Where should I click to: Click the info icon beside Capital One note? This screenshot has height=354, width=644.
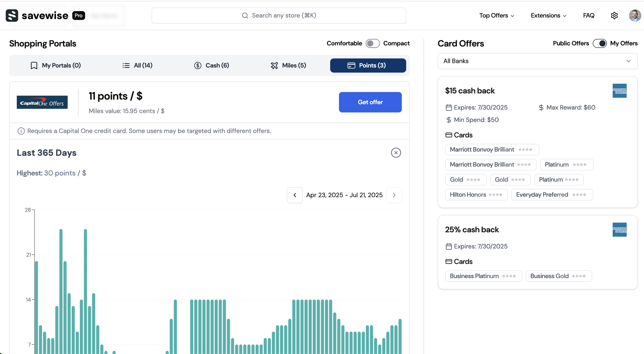21,131
